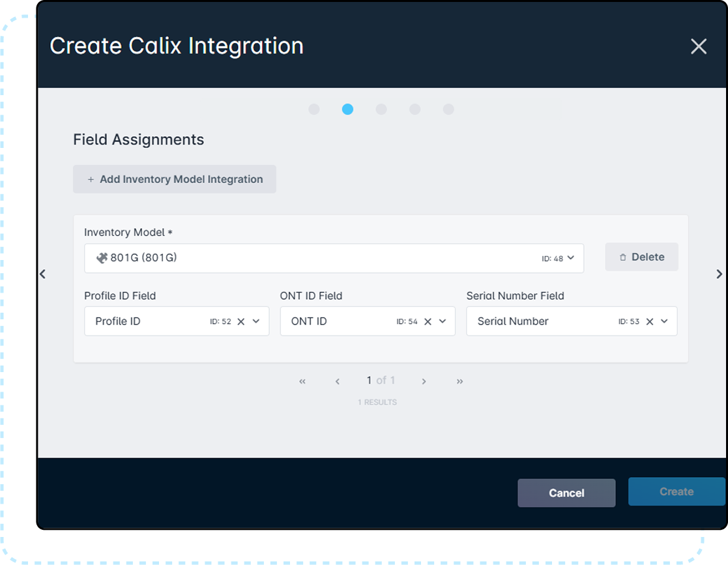Viewport: 728px width, 565px height.
Task: Open the Profile ID Field dropdown arrow
Action: pos(256,321)
